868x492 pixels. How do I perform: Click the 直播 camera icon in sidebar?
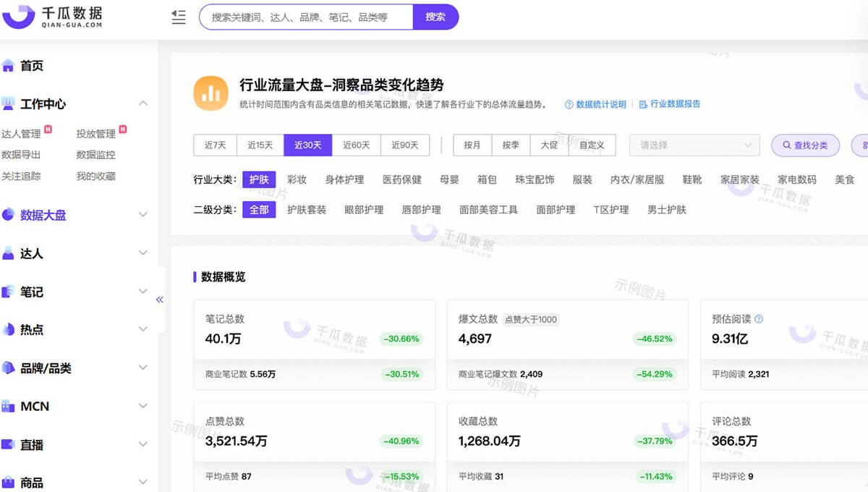pos(9,445)
